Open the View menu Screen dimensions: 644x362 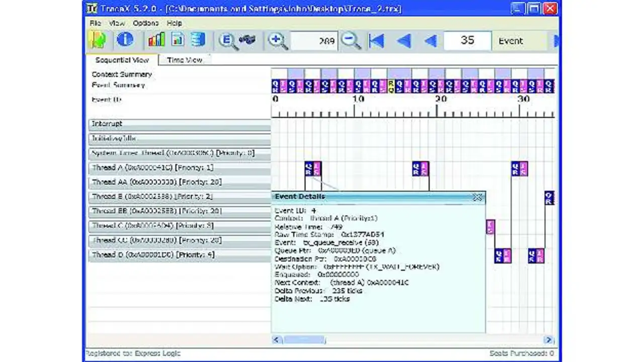point(117,23)
